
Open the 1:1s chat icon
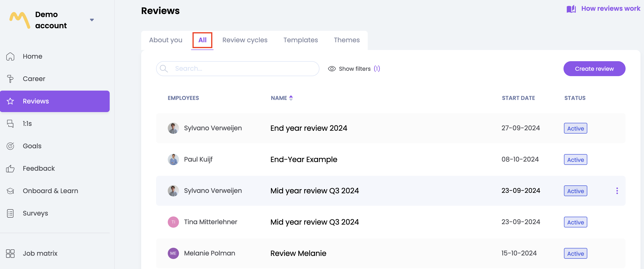pos(10,124)
